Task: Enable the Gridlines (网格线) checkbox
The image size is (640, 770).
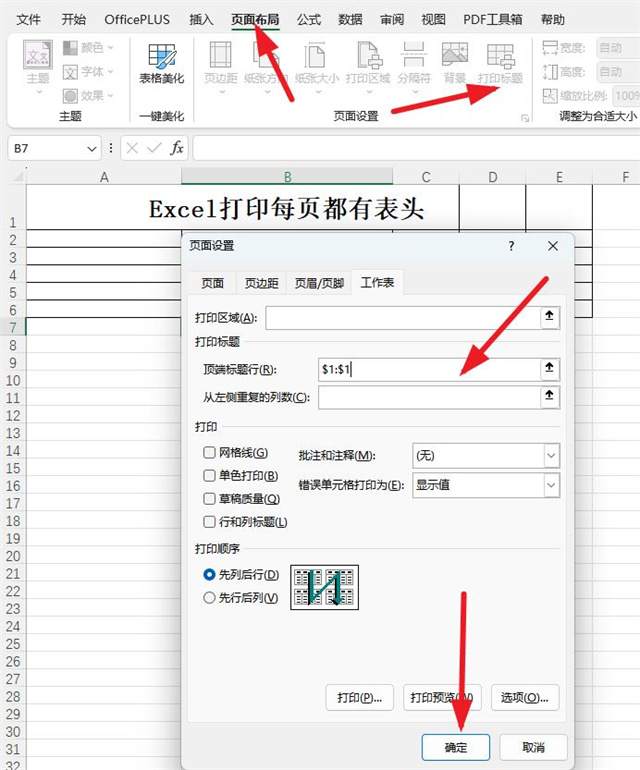Action: tap(209, 452)
